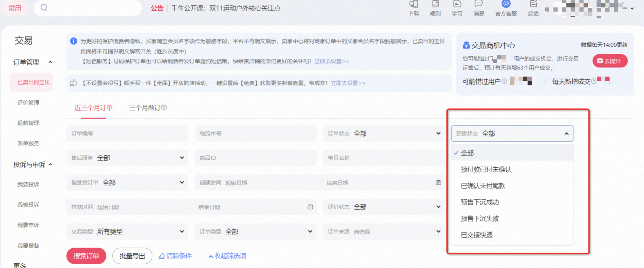This screenshot has width=644, height=268.
Task: Collapse the 预售状态 dropdown
Action: pyautogui.click(x=512, y=133)
